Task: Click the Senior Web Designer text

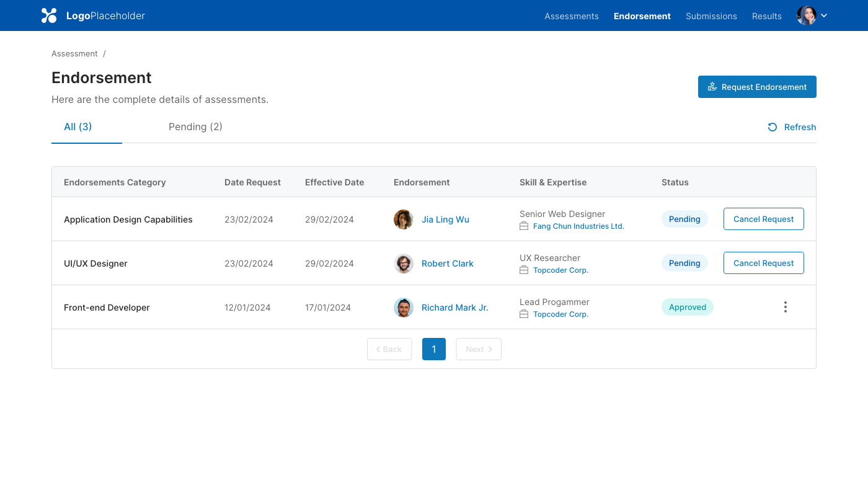Action: [x=562, y=214]
